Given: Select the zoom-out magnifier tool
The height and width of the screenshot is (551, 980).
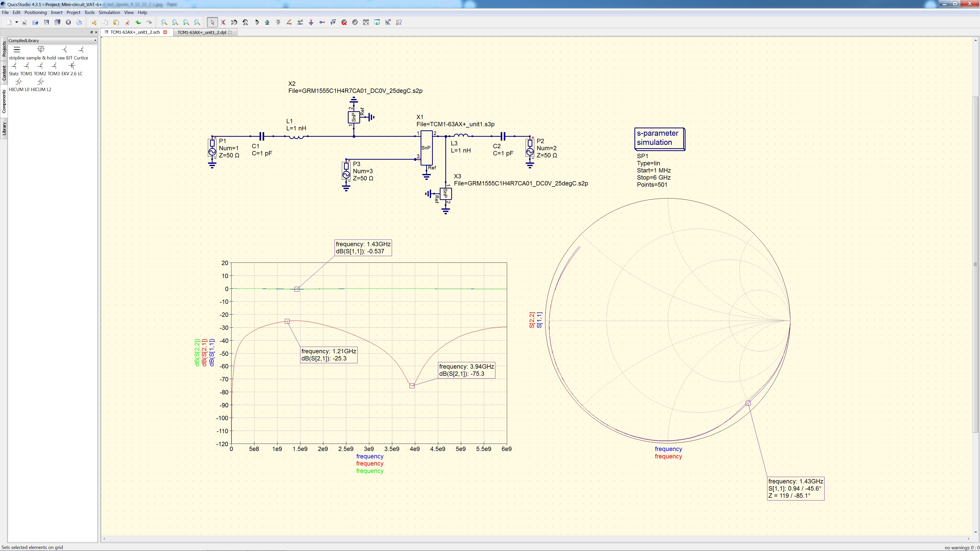Looking at the screenshot, I should pyautogui.click(x=197, y=22).
